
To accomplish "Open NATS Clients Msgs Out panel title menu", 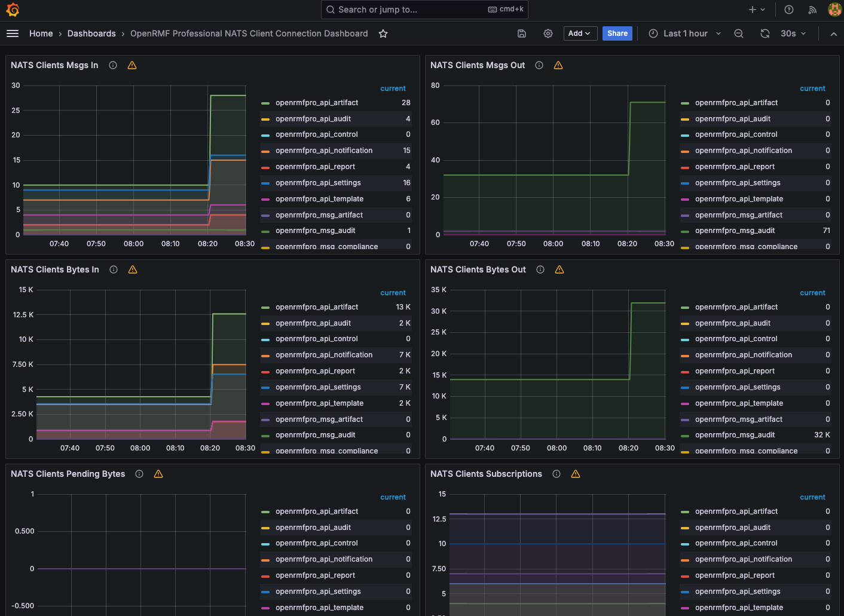I will pyautogui.click(x=478, y=65).
